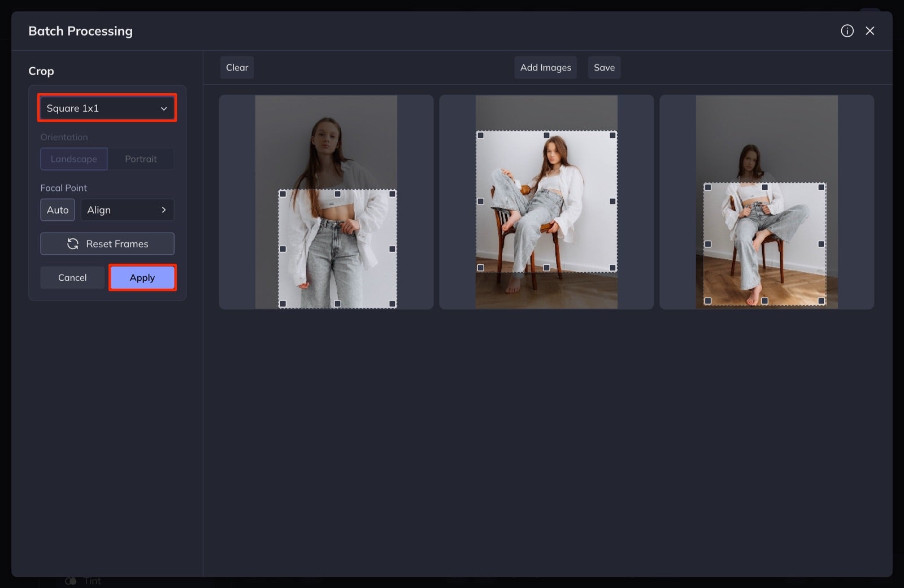Click Clear to remove loaded images
Image resolution: width=904 pixels, height=588 pixels.
pyautogui.click(x=237, y=67)
